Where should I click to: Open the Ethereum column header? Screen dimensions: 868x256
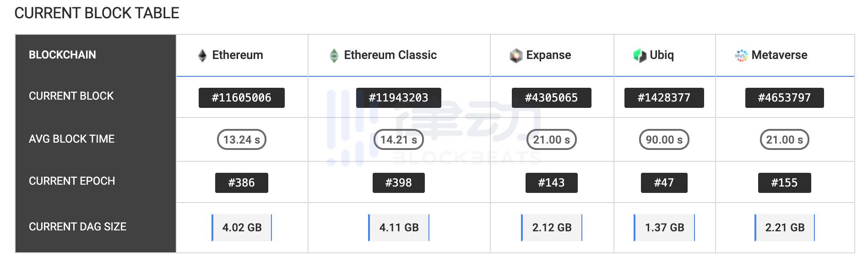pyautogui.click(x=238, y=55)
